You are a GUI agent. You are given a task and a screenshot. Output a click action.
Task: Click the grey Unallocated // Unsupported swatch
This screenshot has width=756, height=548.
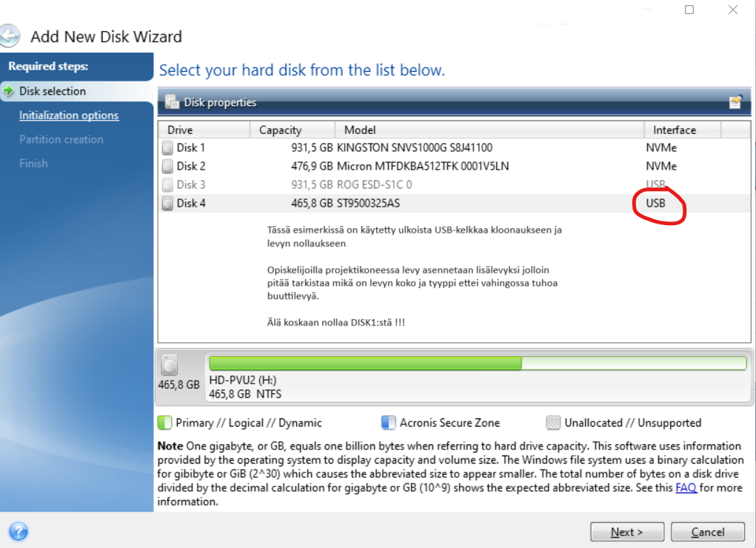(553, 423)
